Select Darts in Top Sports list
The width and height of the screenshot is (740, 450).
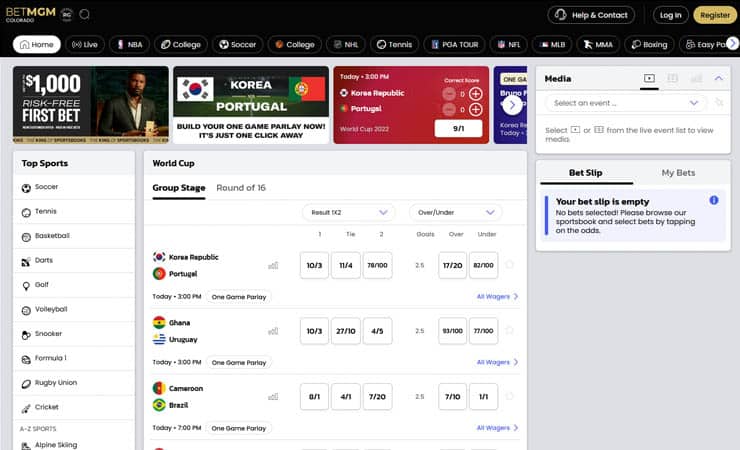(x=74, y=260)
